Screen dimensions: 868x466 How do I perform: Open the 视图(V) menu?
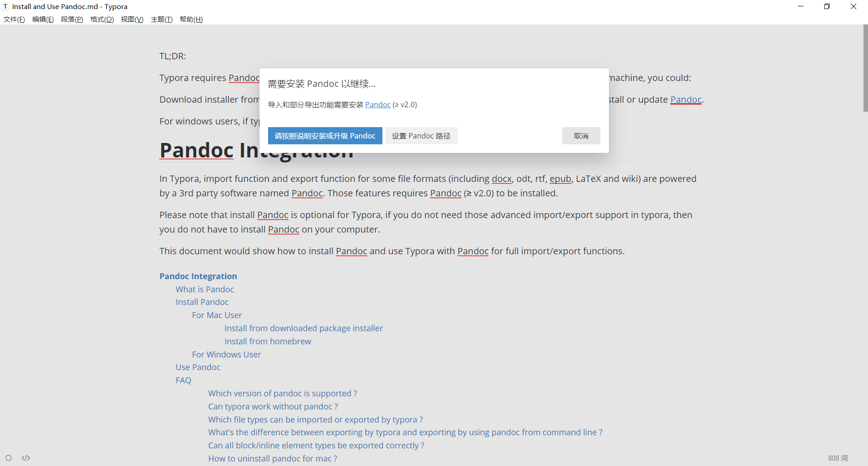pyautogui.click(x=132, y=19)
